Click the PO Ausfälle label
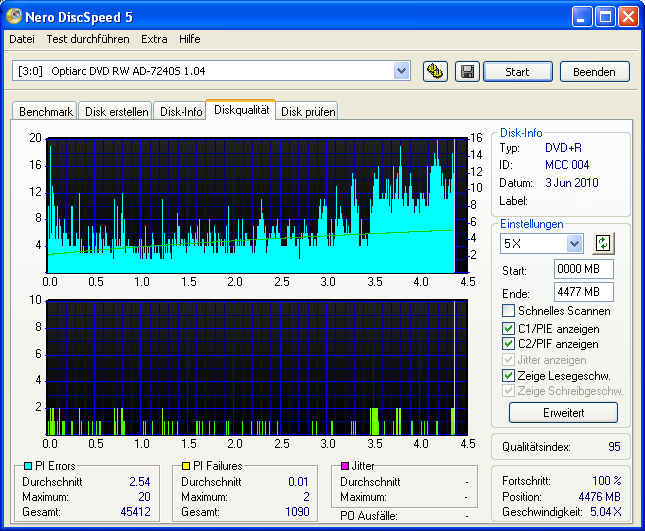This screenshot has height=531, width=645. [x=369, y=516]
